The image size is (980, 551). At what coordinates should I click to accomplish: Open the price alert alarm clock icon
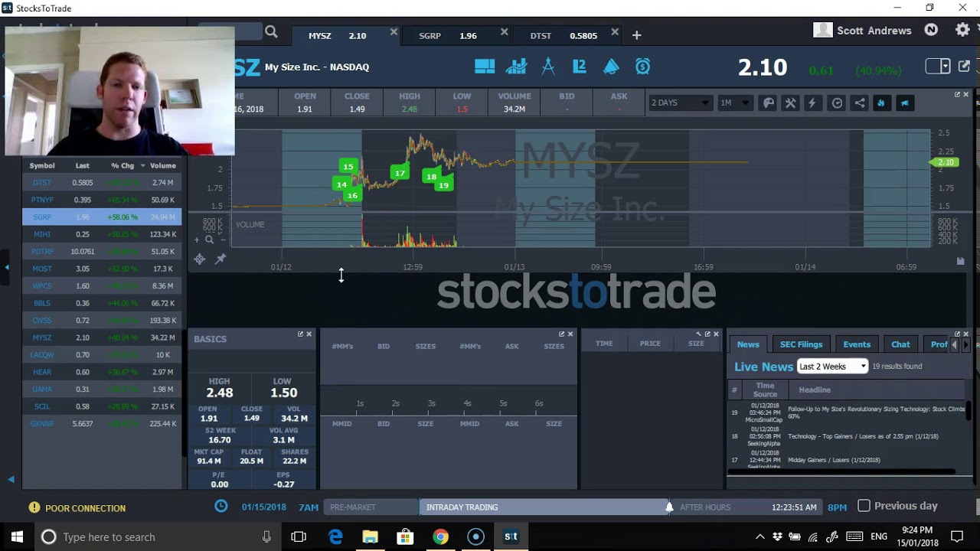pyautogui.click(x=642, y=67)
